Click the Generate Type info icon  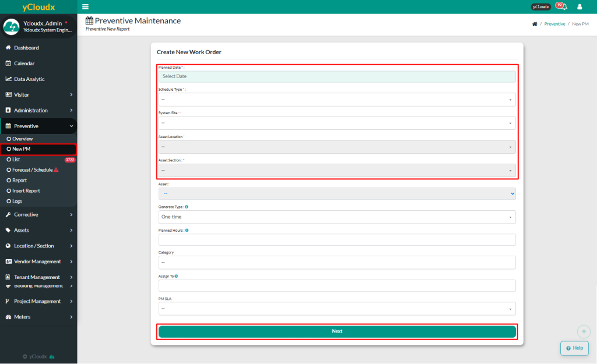click(186, 207)
